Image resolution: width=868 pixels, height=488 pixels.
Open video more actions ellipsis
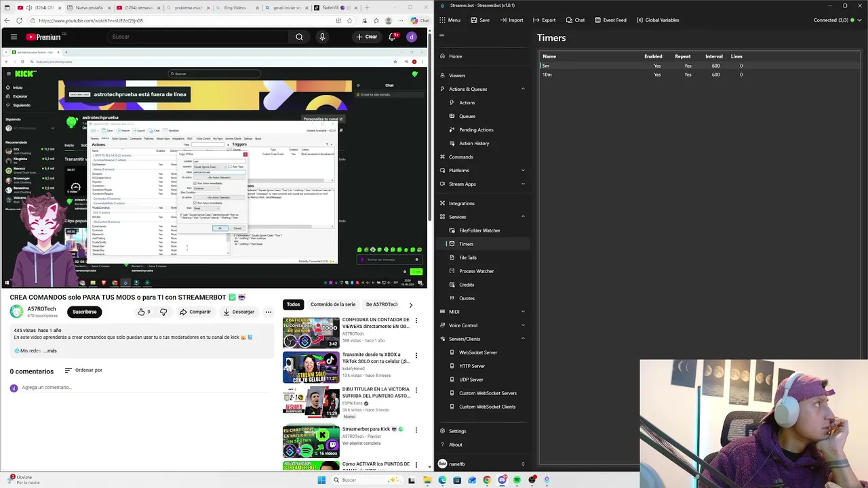tap(269, 312)
